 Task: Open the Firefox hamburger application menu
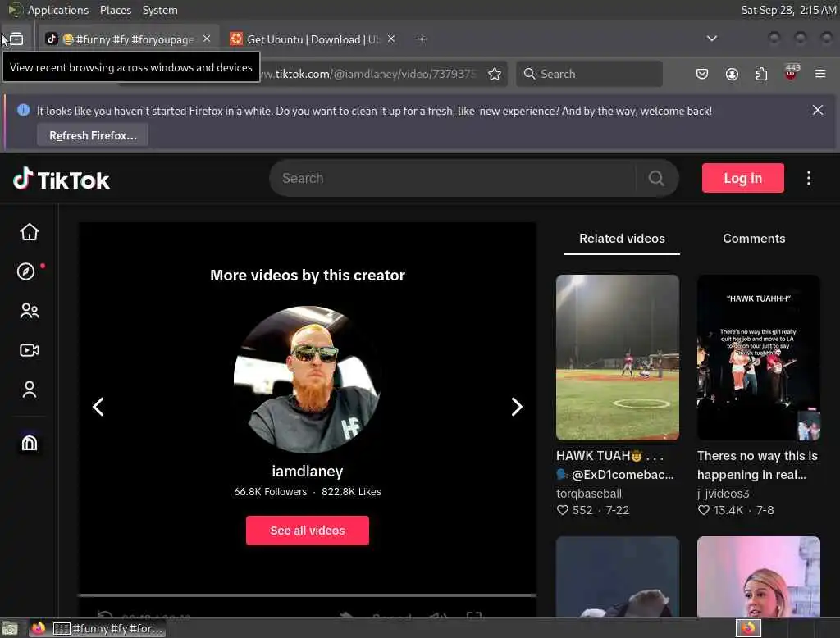click(x=820, y=74)
